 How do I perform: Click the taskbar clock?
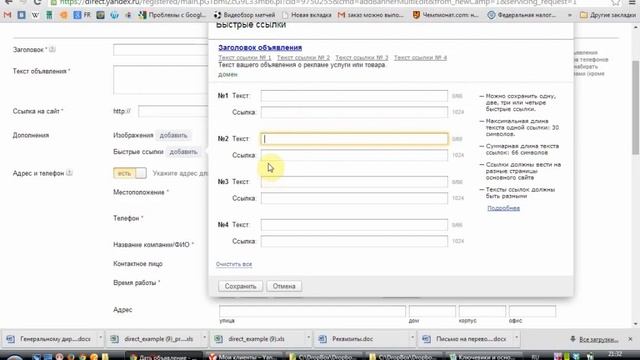pyautogui.click(x=615, y=355)
